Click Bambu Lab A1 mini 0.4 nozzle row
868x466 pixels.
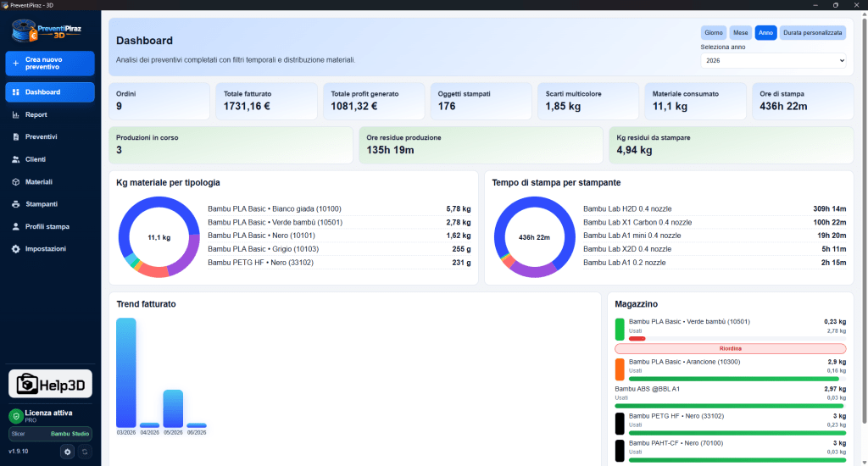[x=715, y=236]
